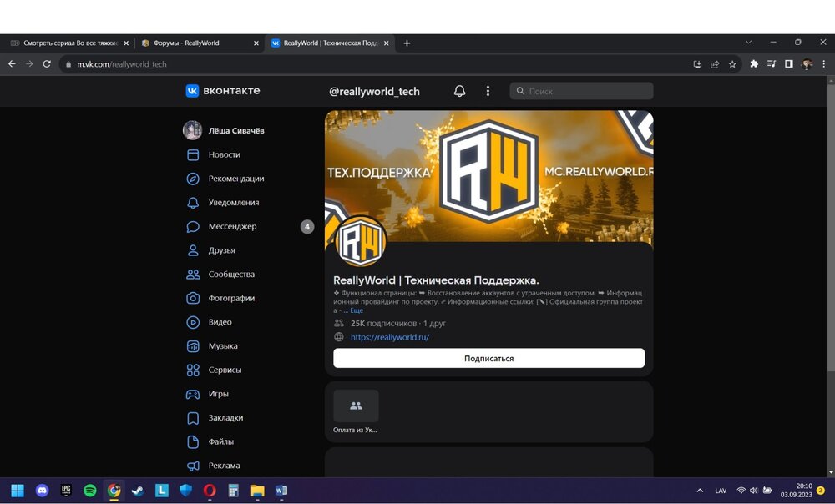Open Мессенджер in sidebar
This screenshot has width=835, height=504.
(x=232, y=226)
